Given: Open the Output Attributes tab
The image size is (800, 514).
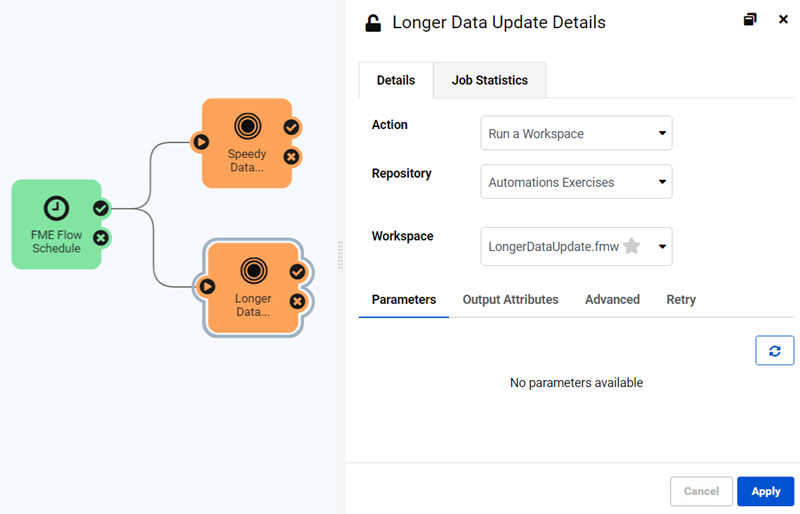Looking at the screenshot, I should click(x=510, y=300).
